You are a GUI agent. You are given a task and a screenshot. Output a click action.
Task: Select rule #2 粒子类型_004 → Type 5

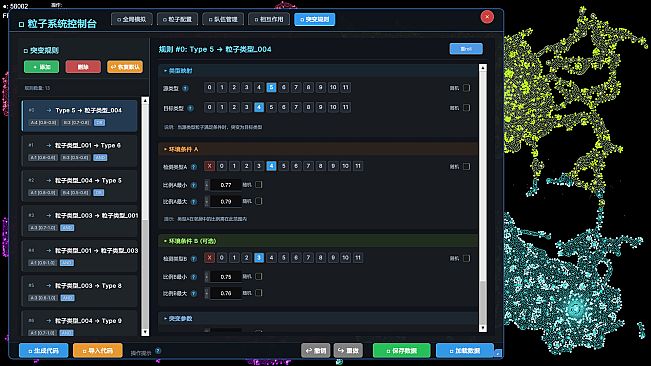[80, 186]
